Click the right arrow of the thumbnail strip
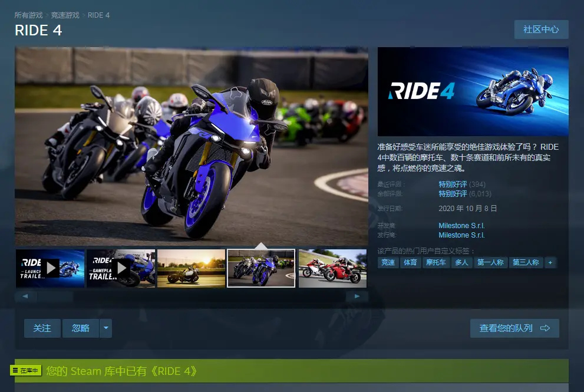The image size is (584, 392). (357, 297)
